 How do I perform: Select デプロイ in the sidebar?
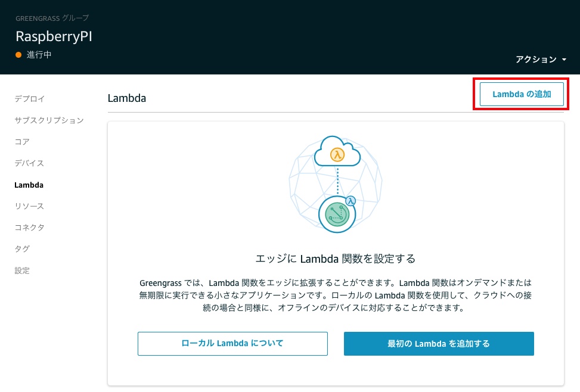30,99
